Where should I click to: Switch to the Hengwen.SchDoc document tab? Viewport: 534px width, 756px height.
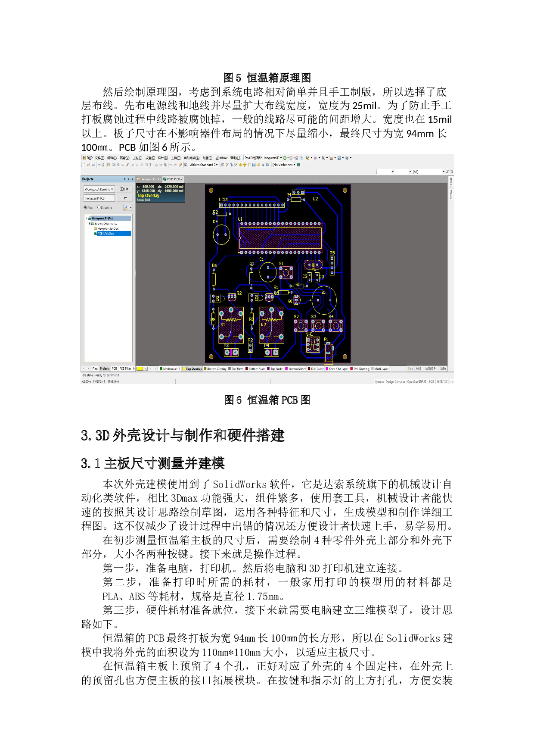click(149, 179)
